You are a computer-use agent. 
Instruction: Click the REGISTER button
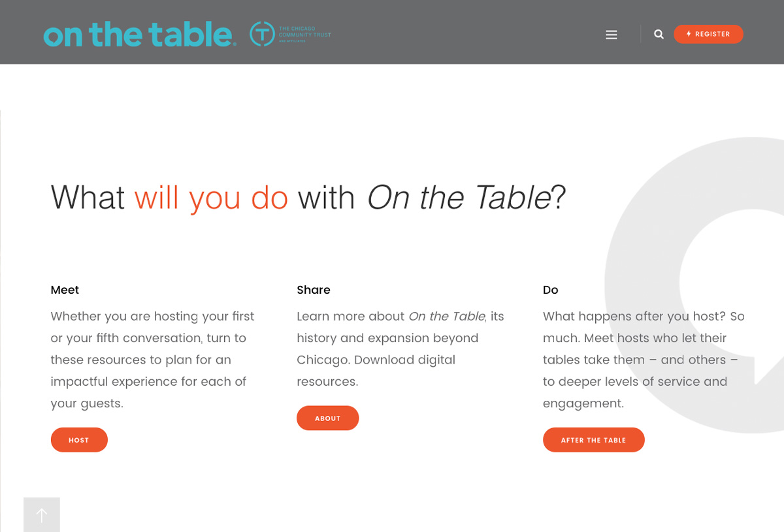click(708, 34)
